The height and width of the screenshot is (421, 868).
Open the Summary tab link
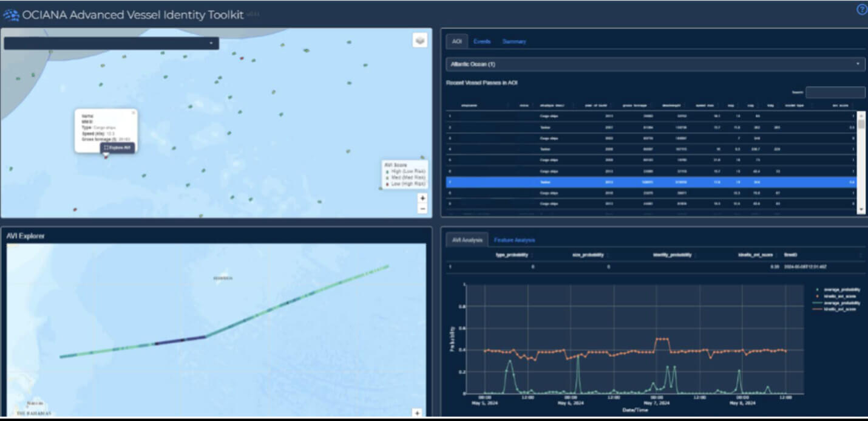coord(514,41)
